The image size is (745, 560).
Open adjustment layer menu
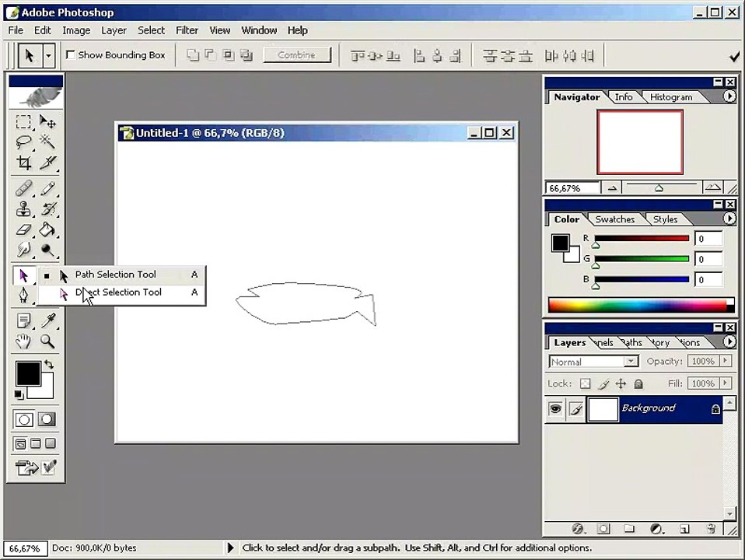[x=656, y=529]
